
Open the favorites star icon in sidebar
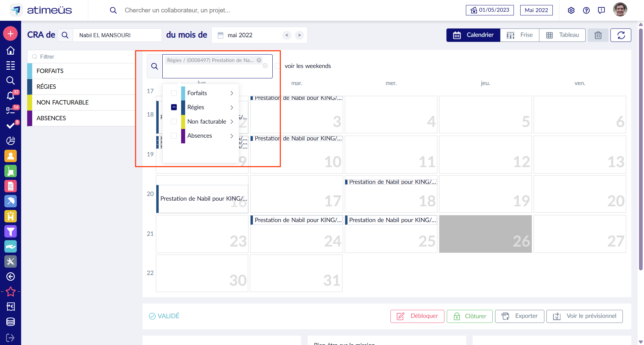pyautogui.click(x=10, y=291)
